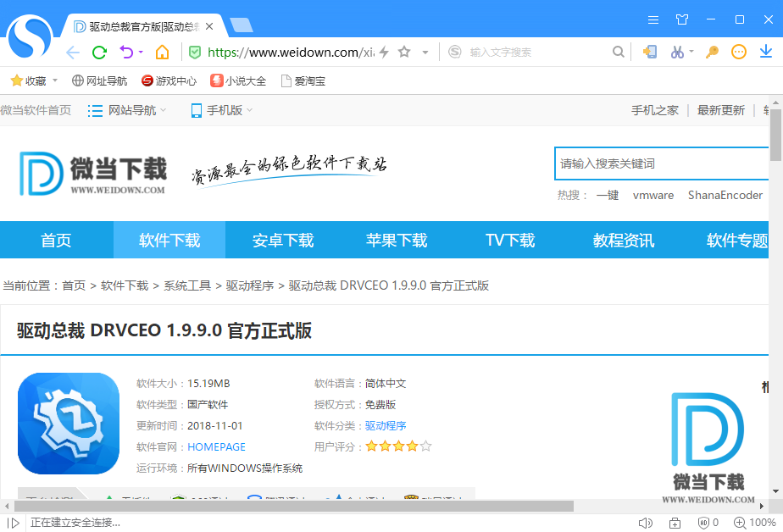This screenshot has height=532, width=783.
Task: Reload the page with refresh icon
Action: coord(99,53)
